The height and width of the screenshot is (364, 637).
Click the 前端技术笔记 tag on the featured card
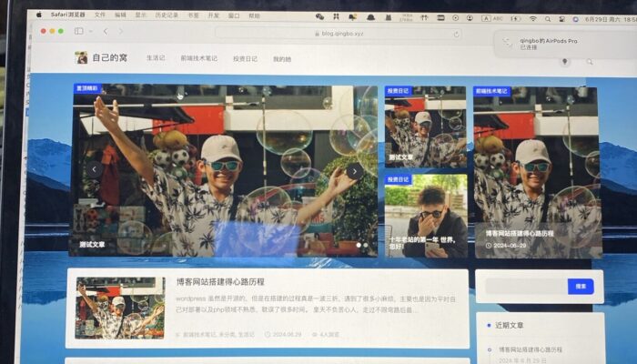(492, 91)
